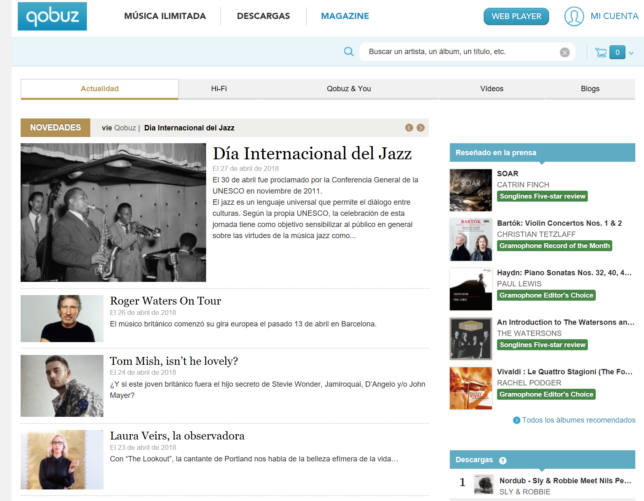Open the Roger Waters On Tour article
Screen dimensions: 644x501
[x=166, y=301]
